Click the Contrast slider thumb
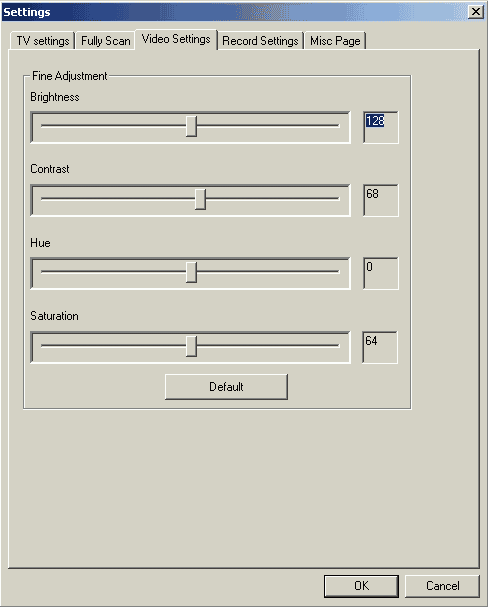The height and width of the screenshot is (607, 488). (x=200, y=199)
